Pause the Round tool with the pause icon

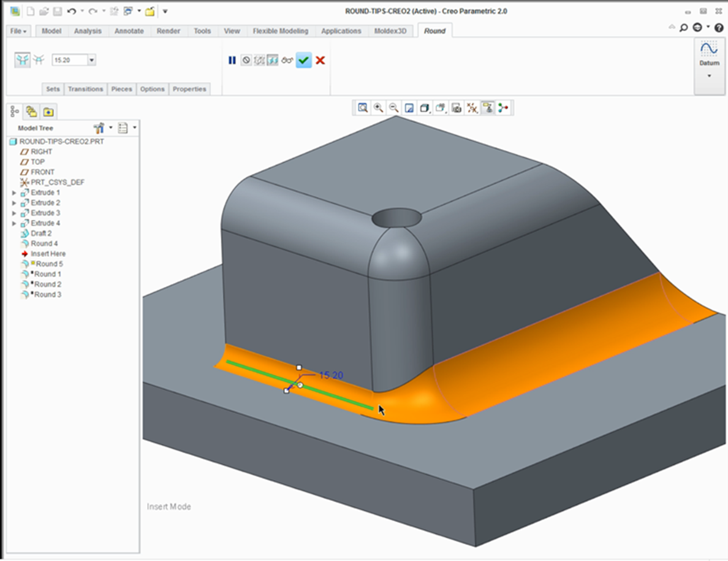click(232, 60)
